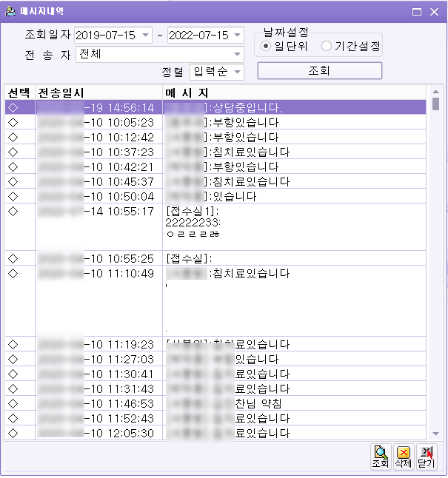Click the 조회 magnifier icon at bottom
Image resolution: width=448 pixels, height=478 pixels.
click(381, 457)
